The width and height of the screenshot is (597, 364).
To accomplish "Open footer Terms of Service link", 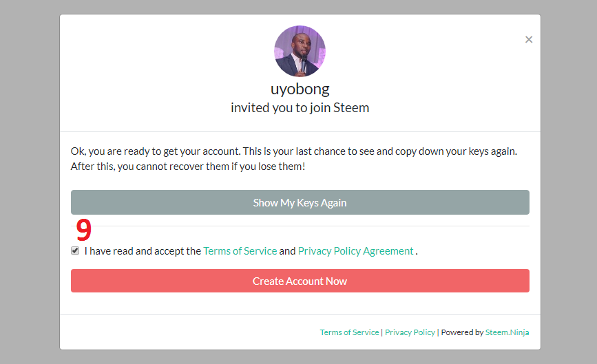I will coord(349,332).
